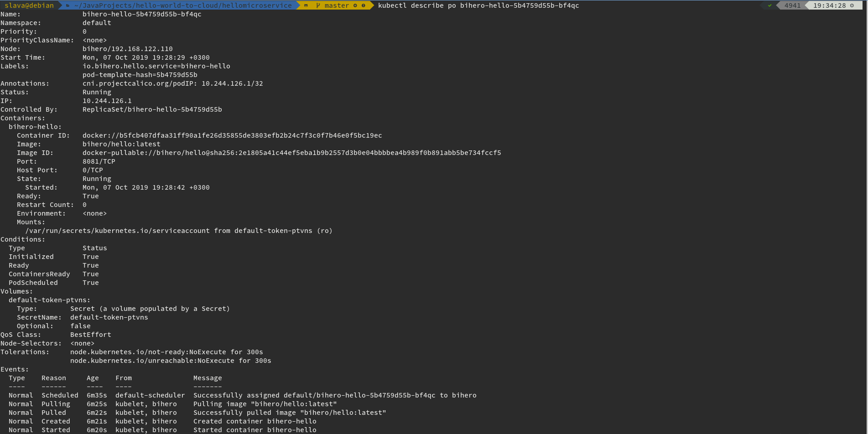Click the 'Scheduled' event reason
Screen dimensions: 868x434
60,395
